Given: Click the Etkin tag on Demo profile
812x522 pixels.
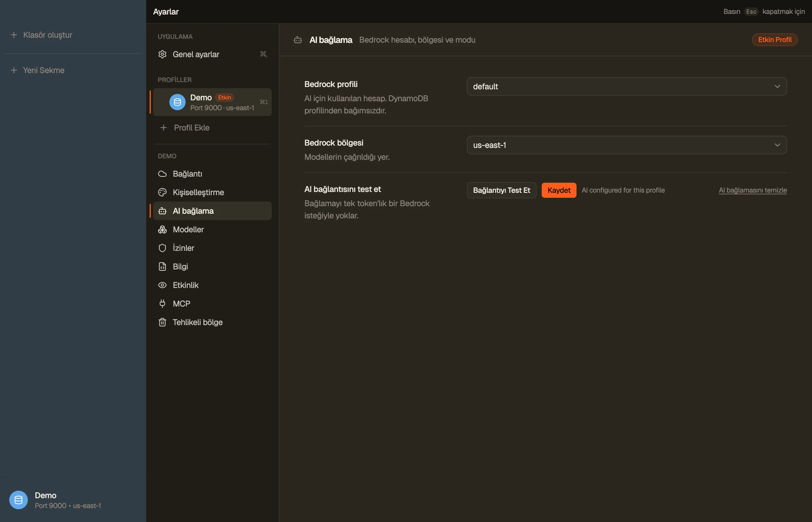Looking at the screenshot, I should pyautogui.click(x=224, y=98).
